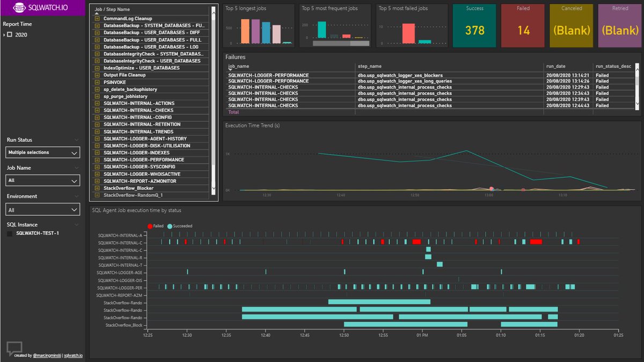Tick the SQLWATCH-TEST-1 instance checkbox
This screenshot has width=644, height=362.
10,234
